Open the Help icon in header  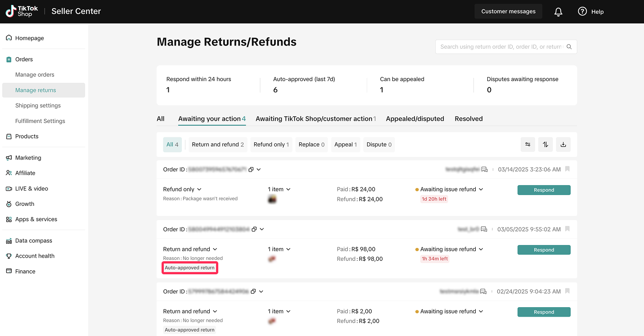tap(582, 12)
